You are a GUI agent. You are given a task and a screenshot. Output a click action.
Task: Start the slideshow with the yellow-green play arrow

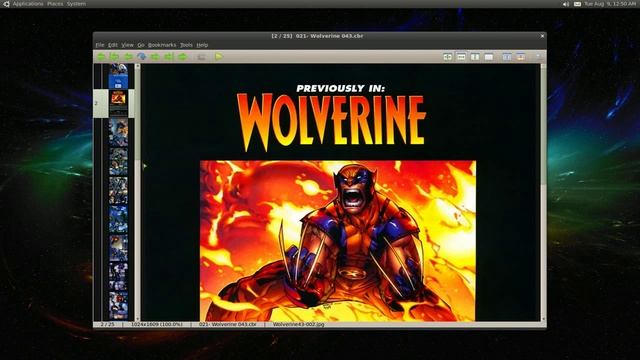click(219, 57)
